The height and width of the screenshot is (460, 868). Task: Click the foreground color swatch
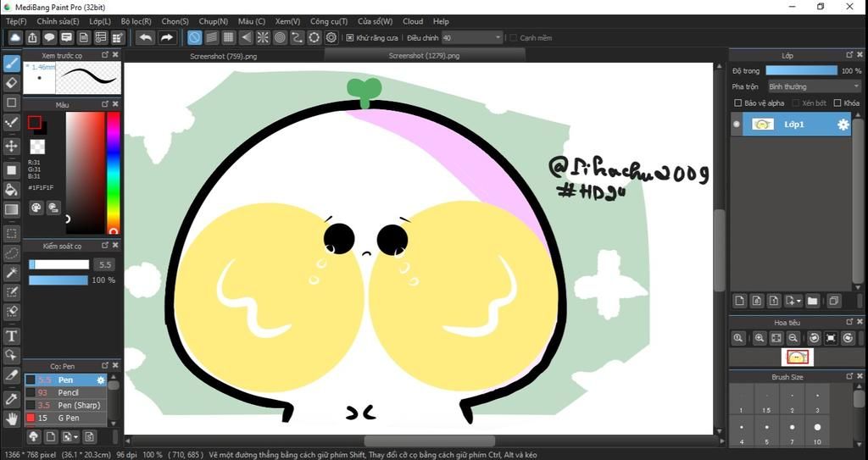click(x=35, y=122)
